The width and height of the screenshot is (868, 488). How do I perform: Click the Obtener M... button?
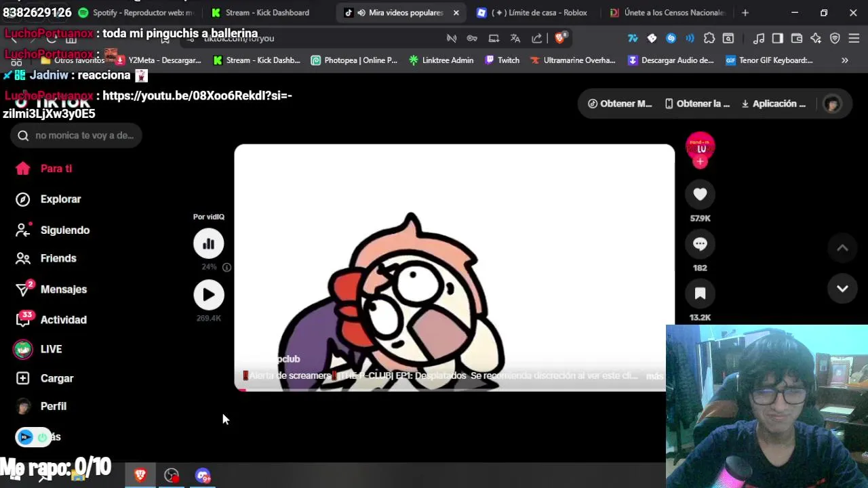[619, 104]
